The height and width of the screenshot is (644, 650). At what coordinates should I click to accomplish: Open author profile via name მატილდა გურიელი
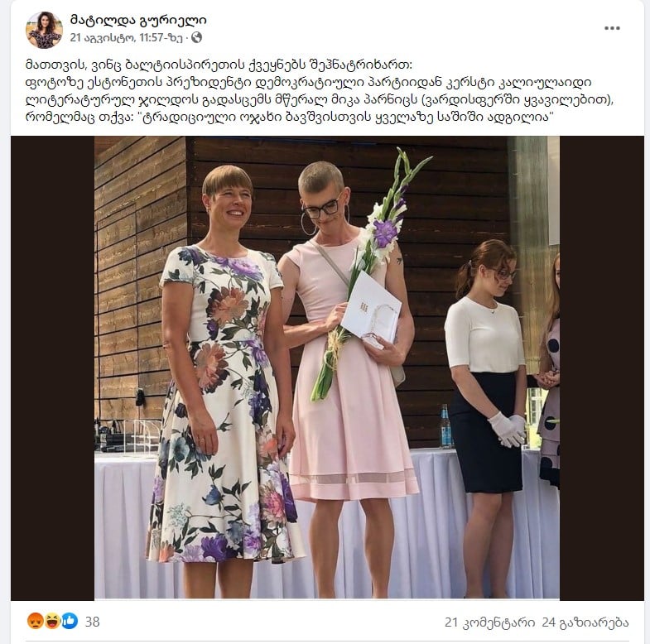pyautogui.click(x=138, y=20)
